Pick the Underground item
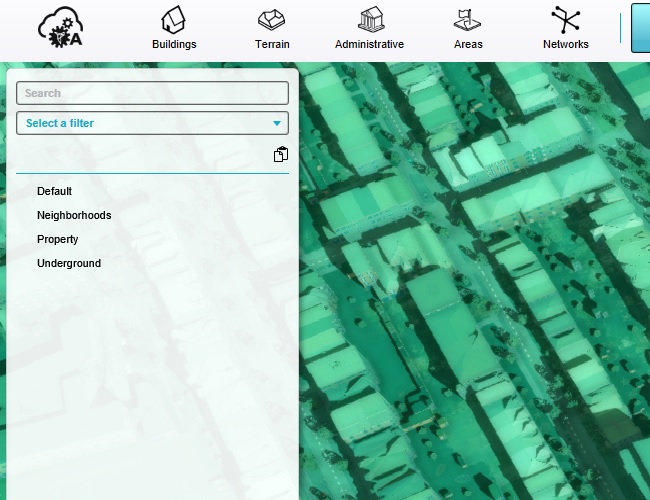 click(x=69, y=263)
